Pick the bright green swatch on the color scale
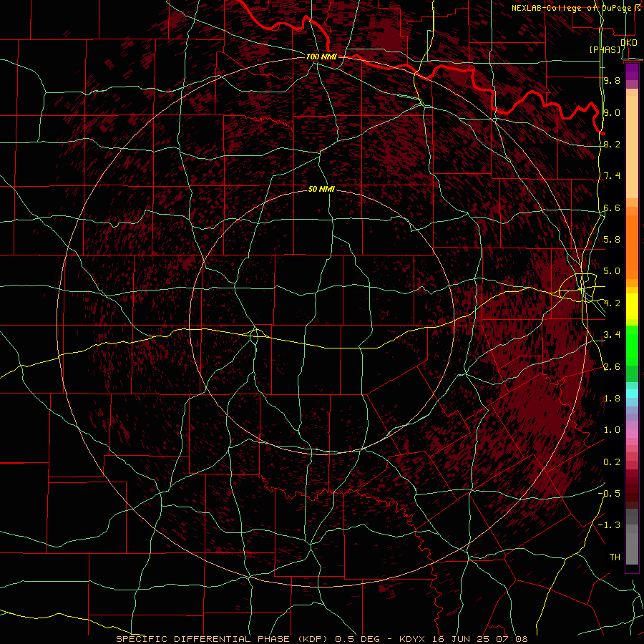The height and width of the screenshot is (644, 644). click(632, 345)
